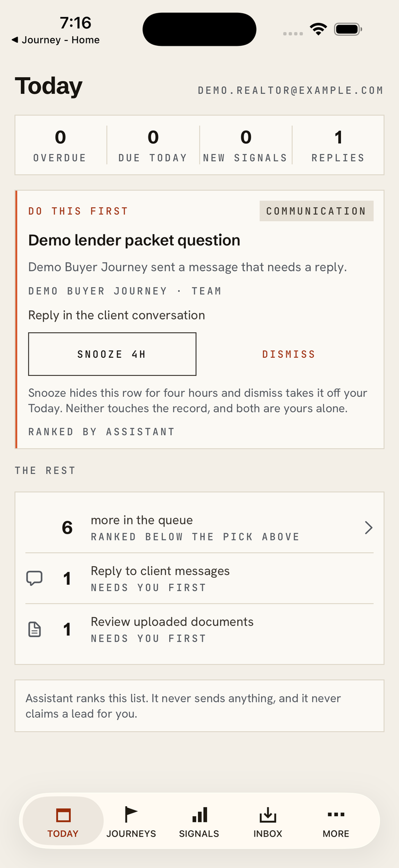The width and height of the screenshot is (399, 868).
Task: Click the Snooze 4H button
Action: tap(112, 354)
